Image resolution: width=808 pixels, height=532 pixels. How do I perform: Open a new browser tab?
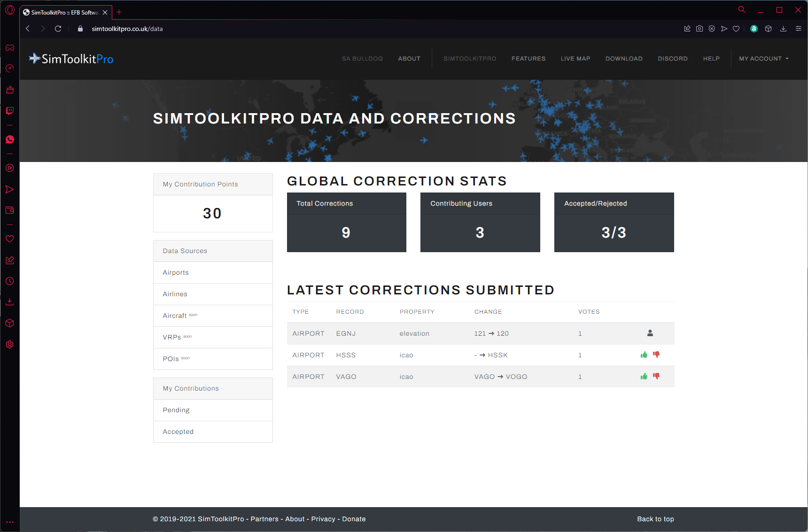click(119, 12)
